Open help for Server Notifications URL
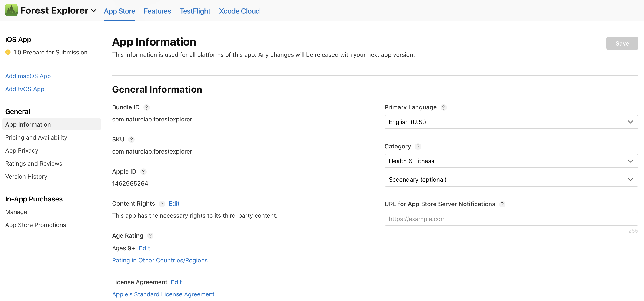Screen dimensions: 644x301 [x=502, y=204]
